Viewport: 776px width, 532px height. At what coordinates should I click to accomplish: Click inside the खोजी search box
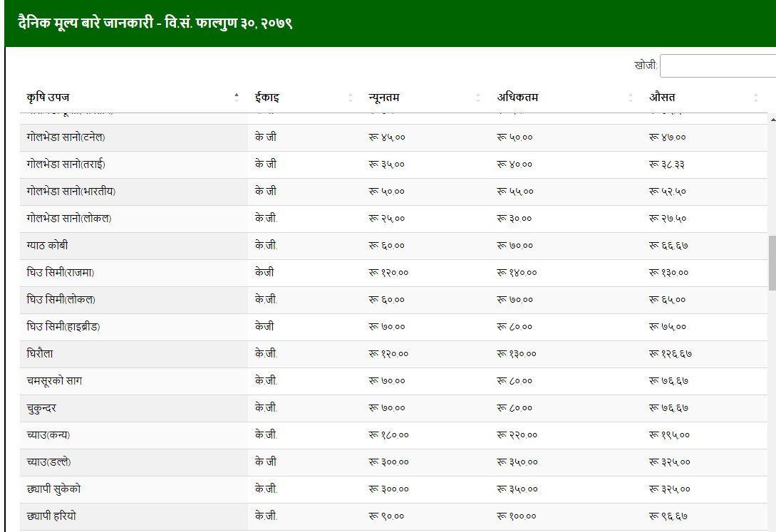click(x=717, y=66)
